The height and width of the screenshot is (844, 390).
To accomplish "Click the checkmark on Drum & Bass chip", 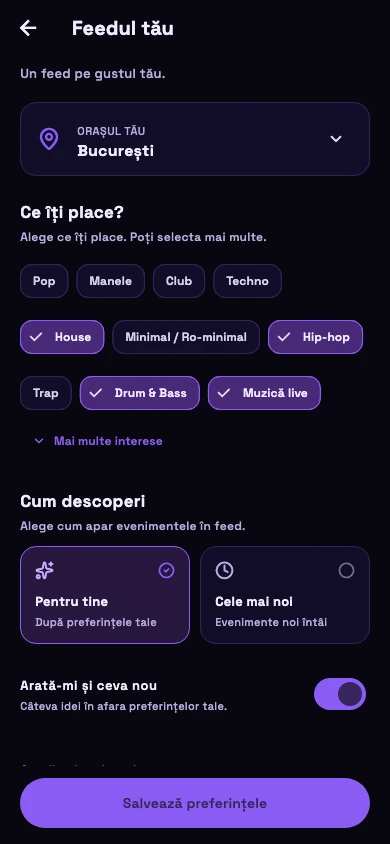I will pyautogui.click(x=96, y=393).
